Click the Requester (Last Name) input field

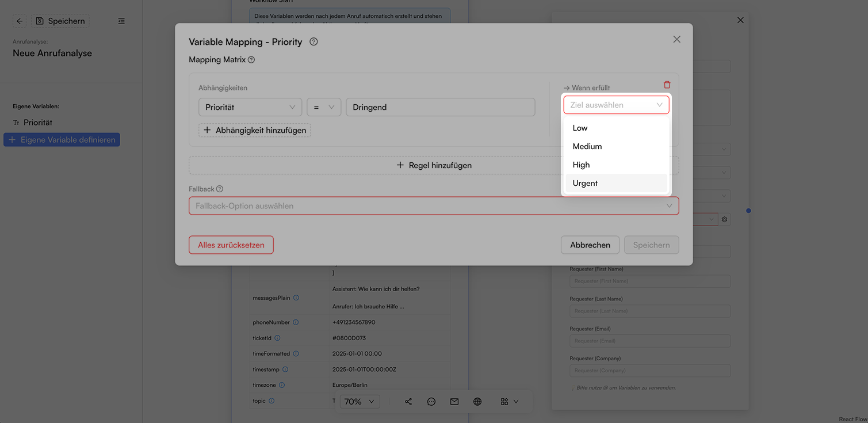coord(650,311)
